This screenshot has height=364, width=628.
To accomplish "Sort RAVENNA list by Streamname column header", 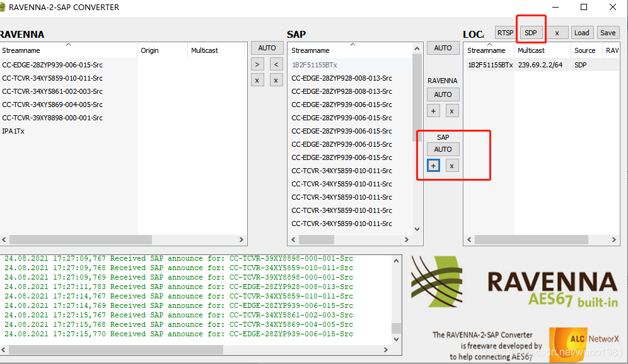I will click(x=69, y=50).
